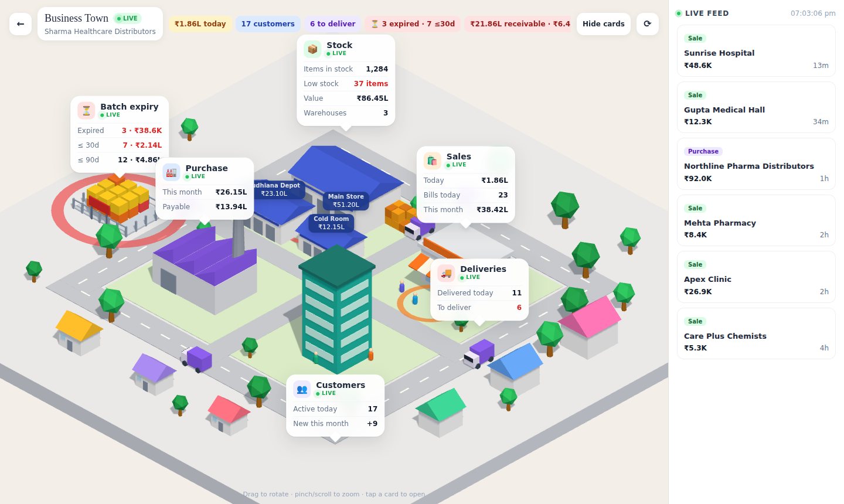The height and width of the screenshot is (504, 844).
Task: Open the Stock card box icon
Action: 312,49
